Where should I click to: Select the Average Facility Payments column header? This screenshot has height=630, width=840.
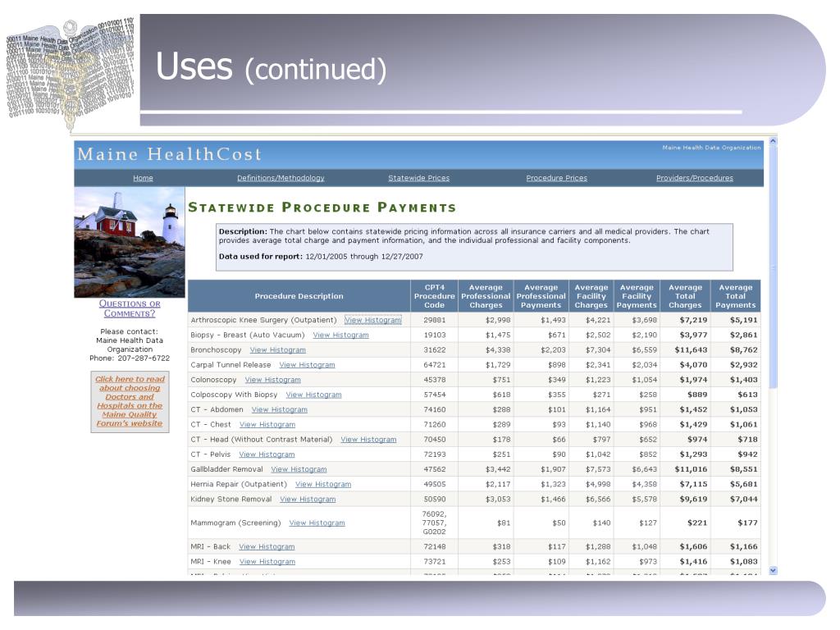[x=637, y=296]
